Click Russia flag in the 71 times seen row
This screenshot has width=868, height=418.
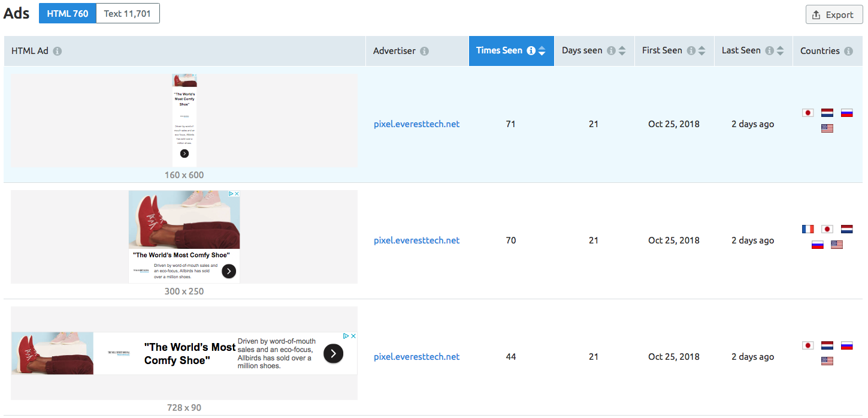(x=846, y=113)
